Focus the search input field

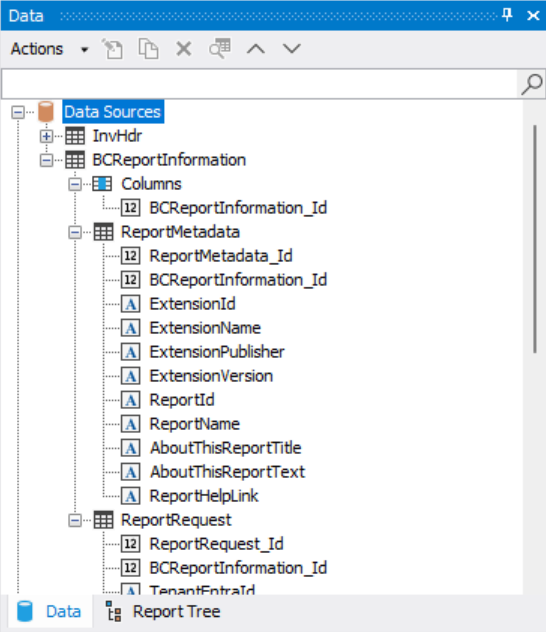[259, 84]
